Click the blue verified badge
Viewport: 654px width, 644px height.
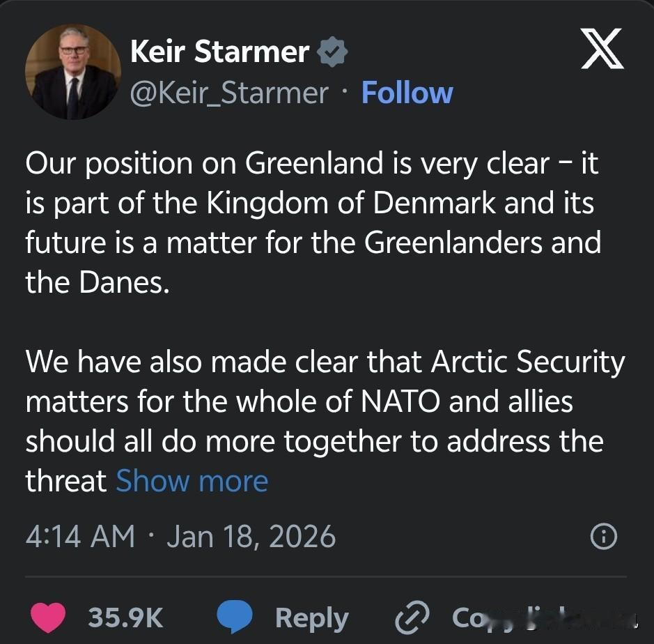tap(332, 52)
